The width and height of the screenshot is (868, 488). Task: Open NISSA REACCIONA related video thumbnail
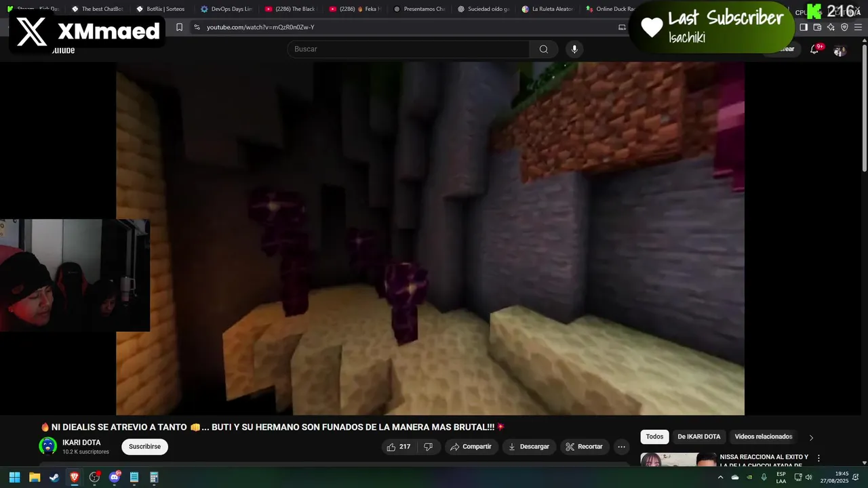point(678,460)
